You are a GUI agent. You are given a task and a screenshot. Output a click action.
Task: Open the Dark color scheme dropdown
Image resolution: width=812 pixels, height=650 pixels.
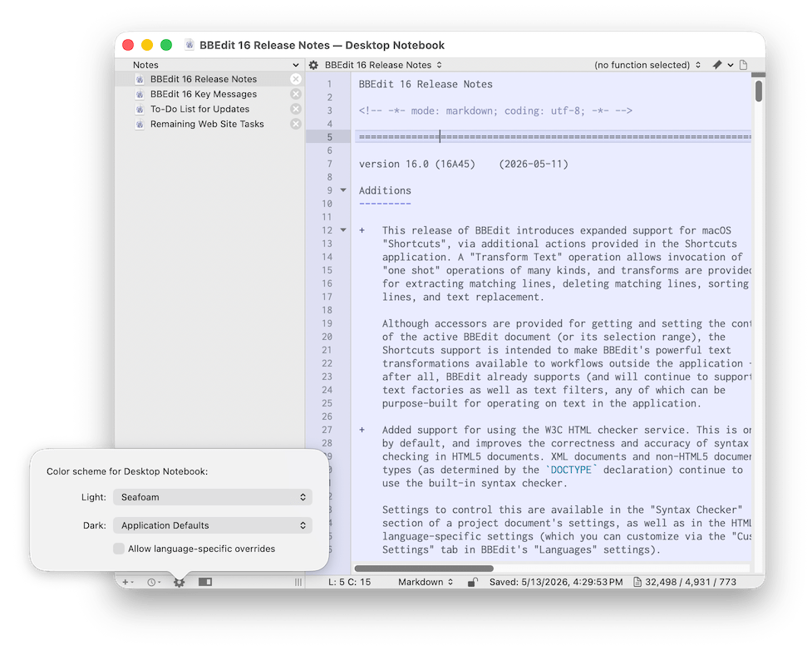[213, 525]
